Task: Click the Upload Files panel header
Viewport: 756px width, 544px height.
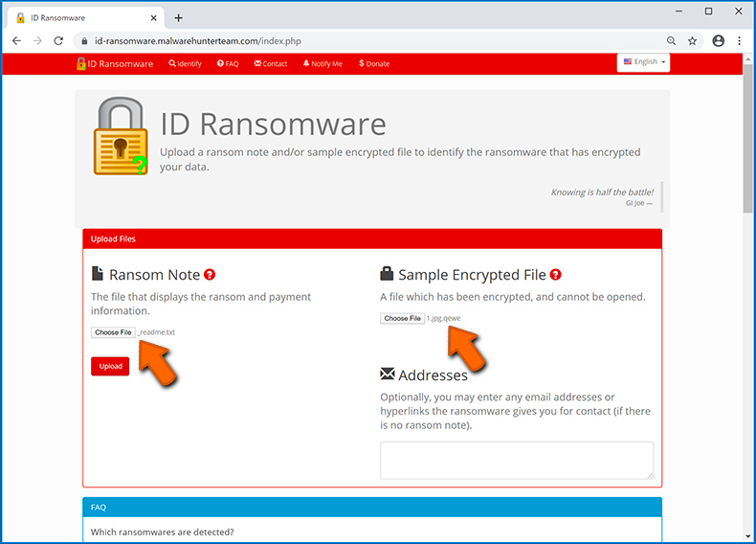Action: pyautogui.click(x=372, y=238)
